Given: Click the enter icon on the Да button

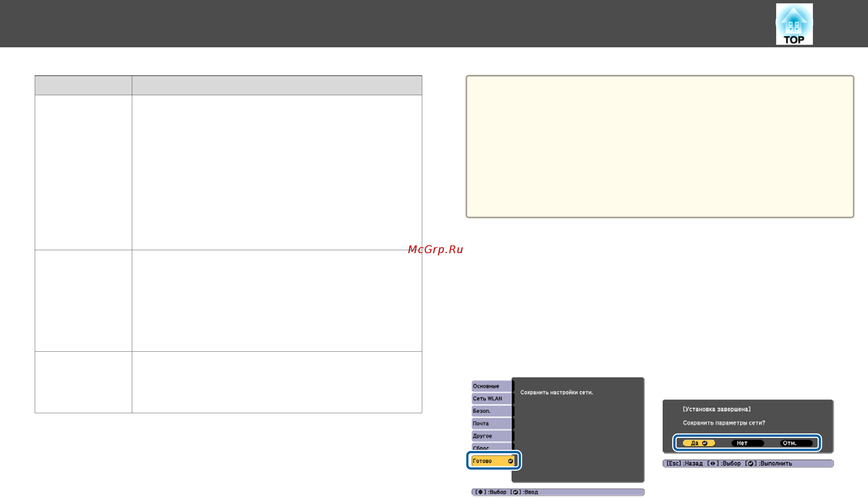Looking at the screenshot, I should (704, 443).
